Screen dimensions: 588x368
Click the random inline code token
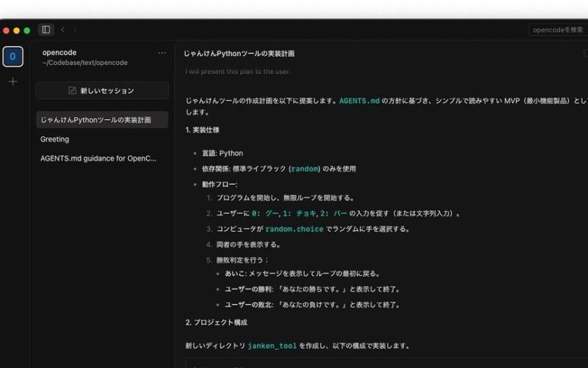[304, 169]
